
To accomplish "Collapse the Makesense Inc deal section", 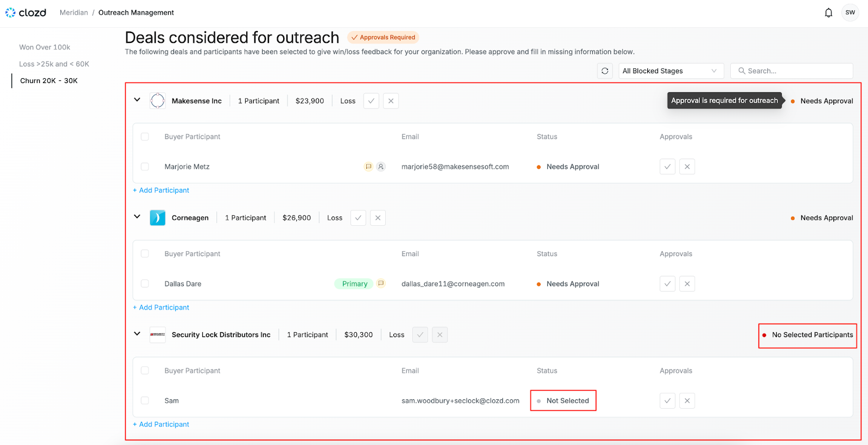I will [x=137, y=100].
